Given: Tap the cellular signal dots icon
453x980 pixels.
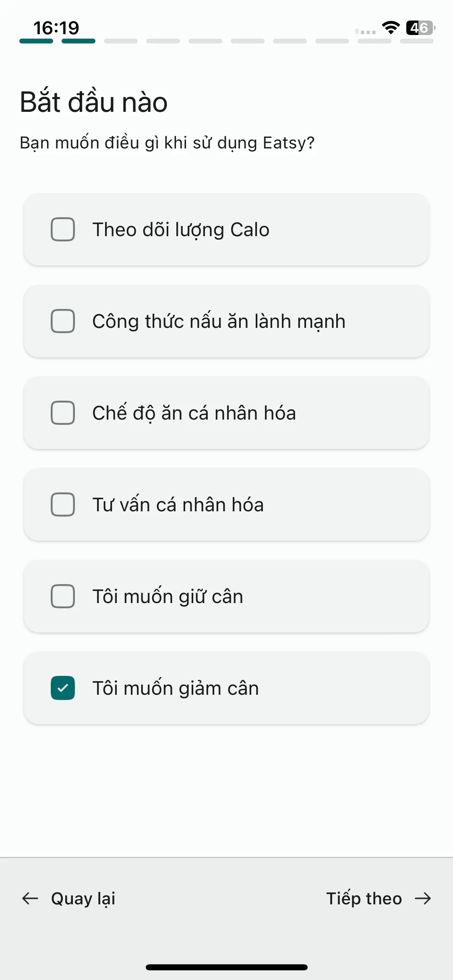Looking at the screenshot, I should coord(365,31).
